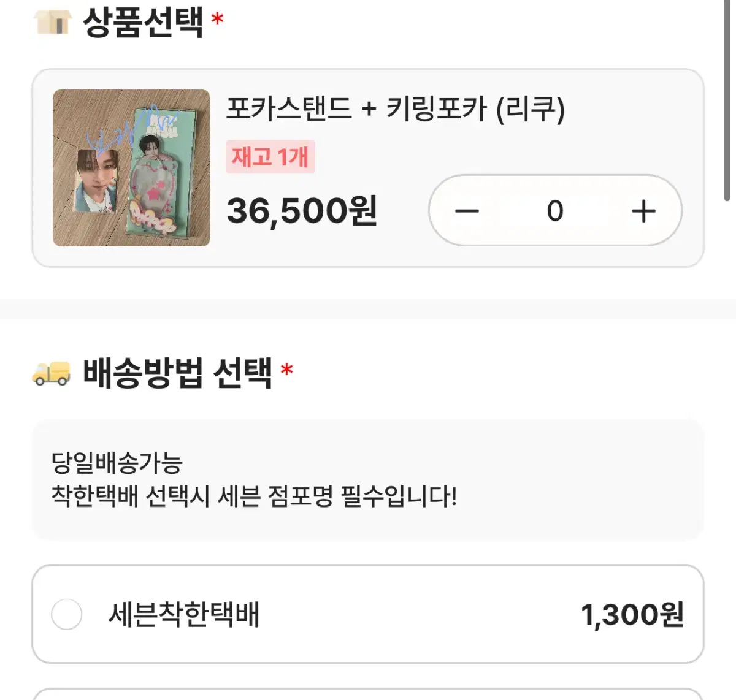Image resolution: width=736 pixels, height=700 pixels.
Task: Click the quantity field showing 0
Action: [555, 211]
